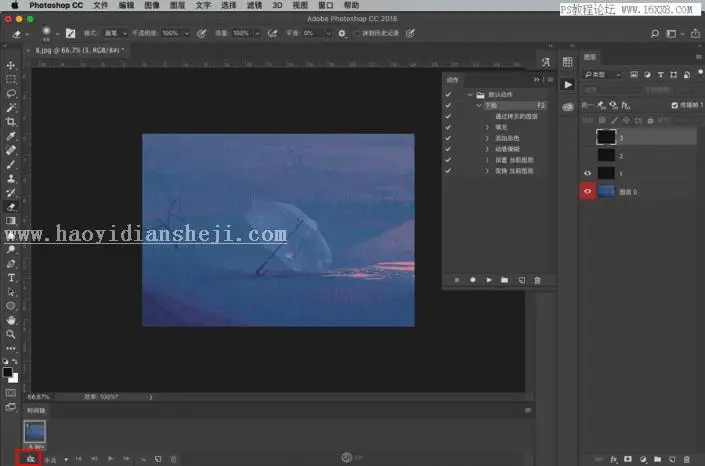Create new layer icon in Layers panel
The width and height of the screenshot is (705, 466).
672,459
